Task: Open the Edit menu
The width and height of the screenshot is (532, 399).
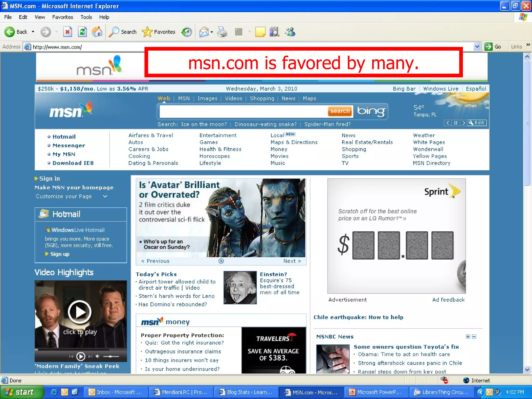Action: pyautogui.click(x=23, y=17)
